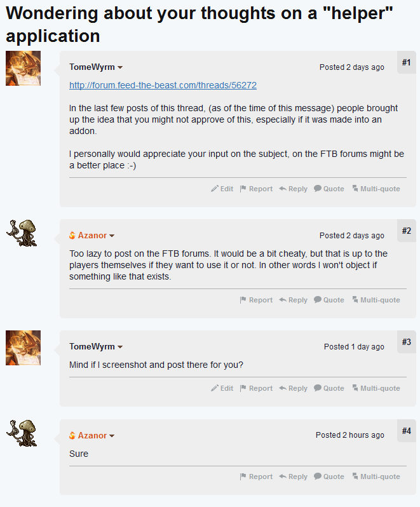Click Reply text under post #4

[x=297, y=477]
